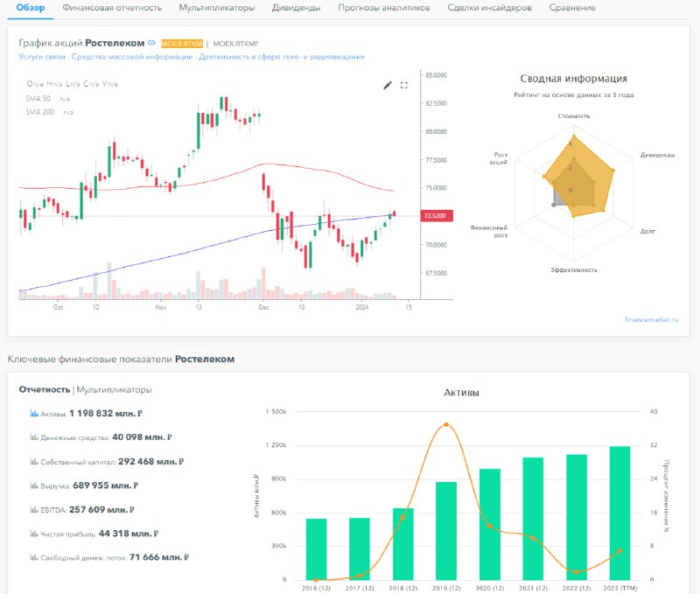This screenshot has width=700, height=594.
Task: Follow the Деятельность в сфере теле- и радиовещания link
Action: pyautogui.click(x=282, y=57)
